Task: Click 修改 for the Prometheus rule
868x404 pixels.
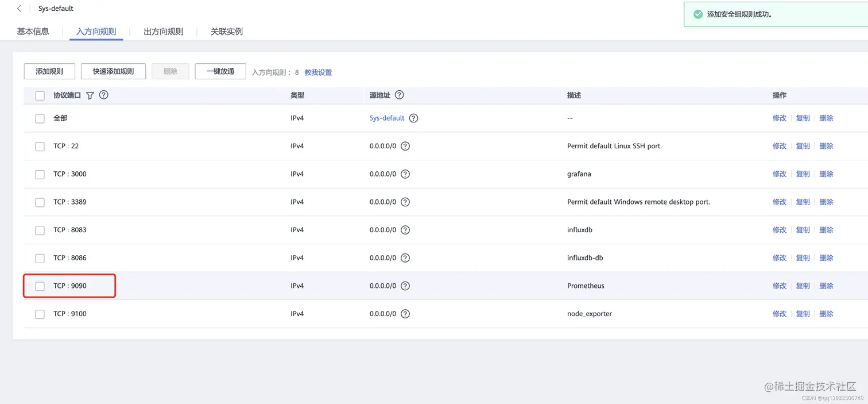Action: pyautogui.click(x=779, y=286)
